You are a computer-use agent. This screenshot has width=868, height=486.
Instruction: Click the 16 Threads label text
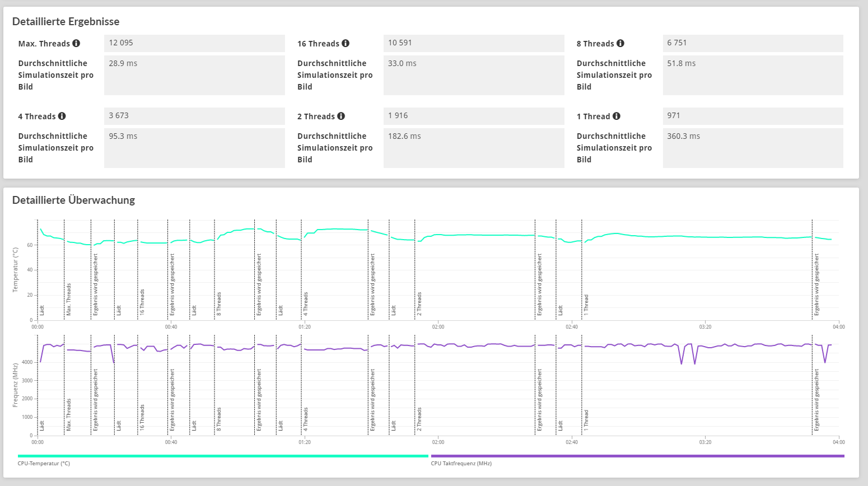point(318,44)
